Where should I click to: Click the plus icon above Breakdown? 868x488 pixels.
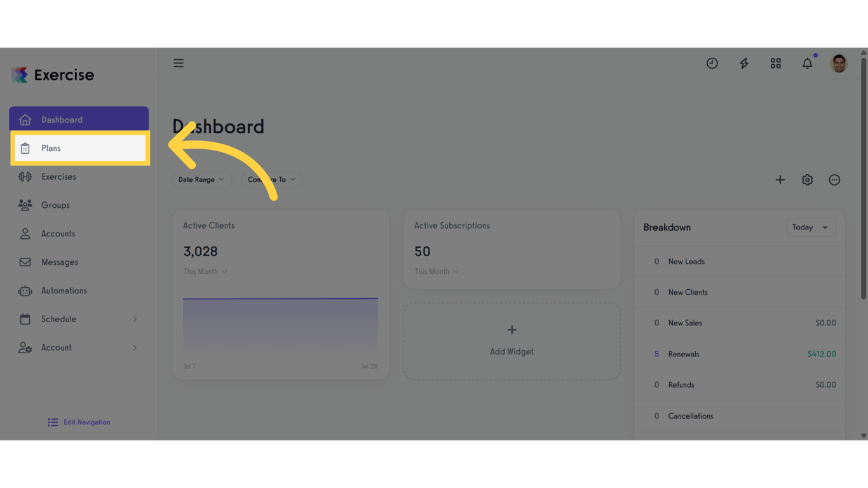780,180
